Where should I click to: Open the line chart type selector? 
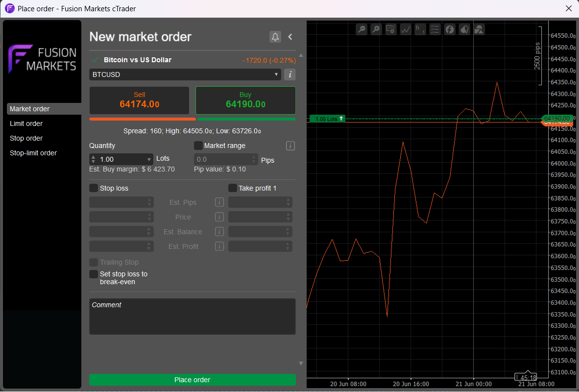406,29
